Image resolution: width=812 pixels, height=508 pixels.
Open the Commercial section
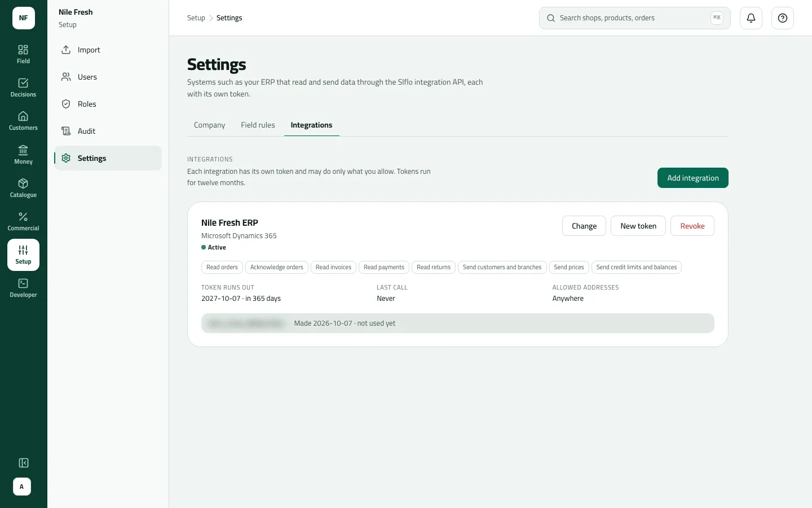click(23, 221)
